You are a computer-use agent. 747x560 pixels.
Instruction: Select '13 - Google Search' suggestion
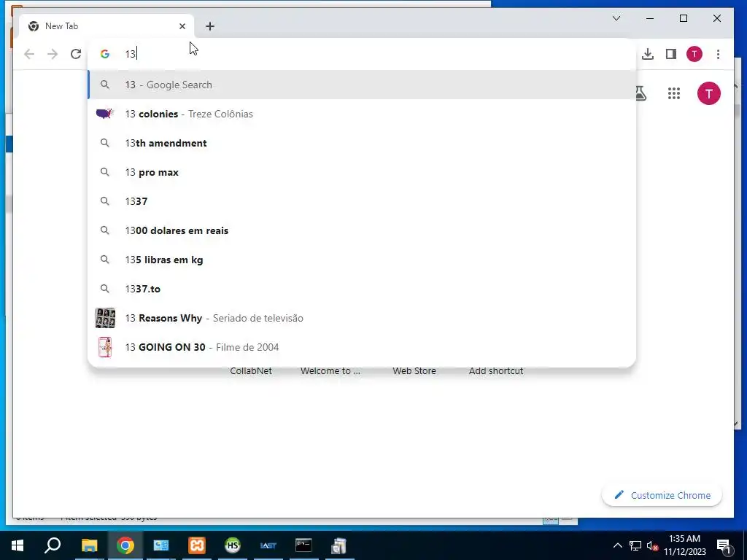[x=362, y=85]
